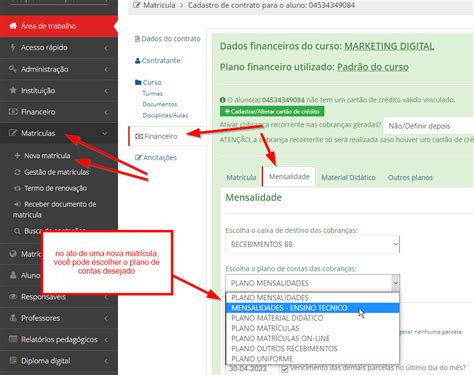Click the plus icon beside Nova matrícula
This screenshot has width=474, height=375.
pos(17,156)
